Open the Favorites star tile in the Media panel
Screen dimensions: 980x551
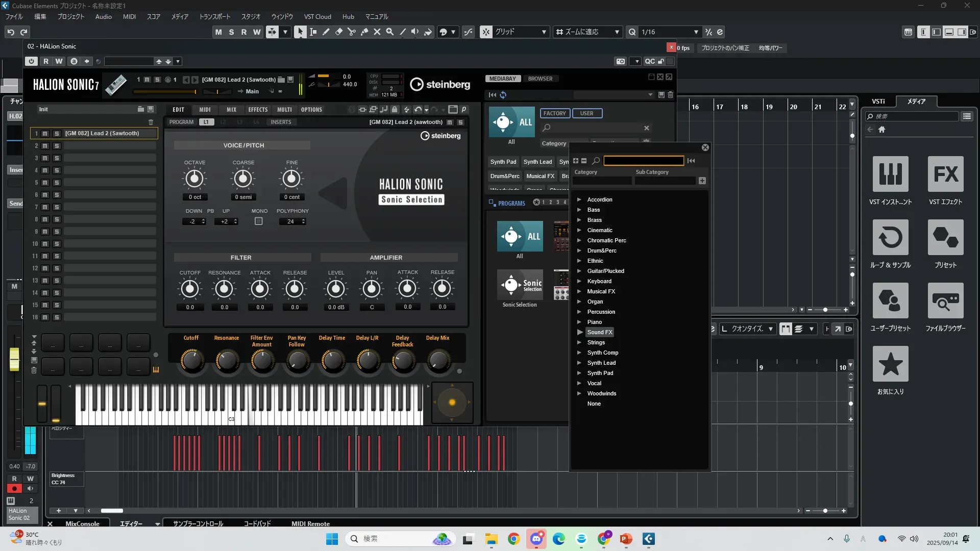coord(890,364)
